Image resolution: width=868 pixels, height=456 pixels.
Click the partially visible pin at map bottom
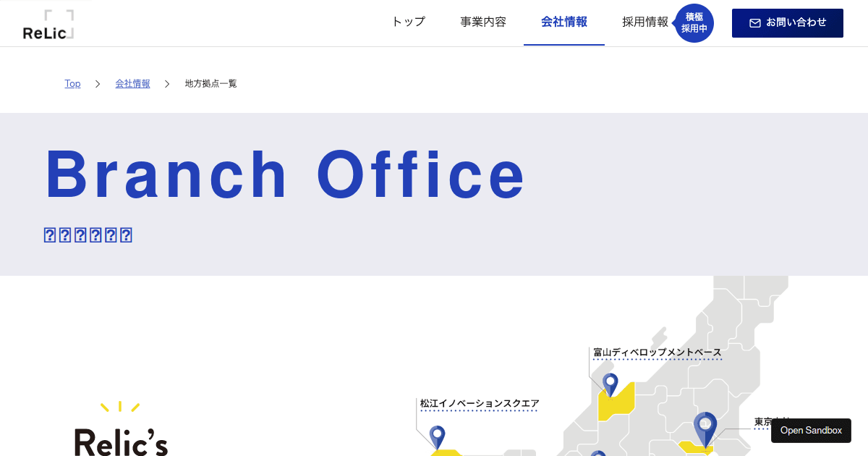[597, 452]
